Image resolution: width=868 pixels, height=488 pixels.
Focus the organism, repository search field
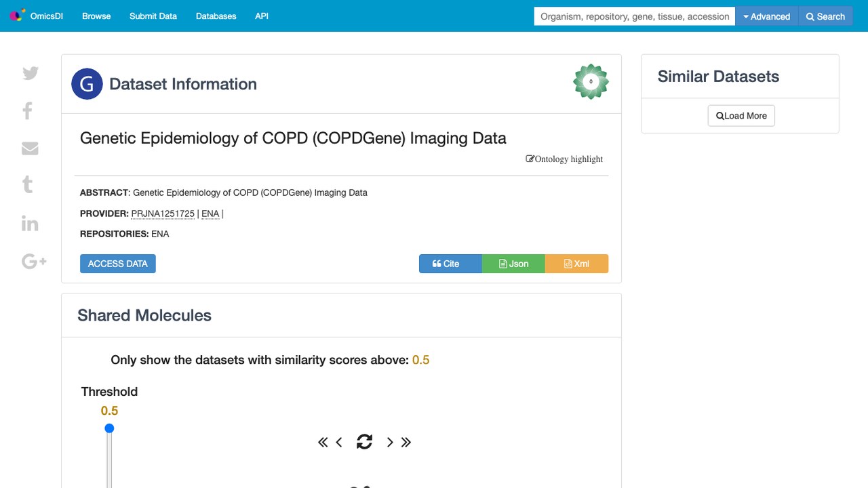pyautogui.click(x=635, y=16)
